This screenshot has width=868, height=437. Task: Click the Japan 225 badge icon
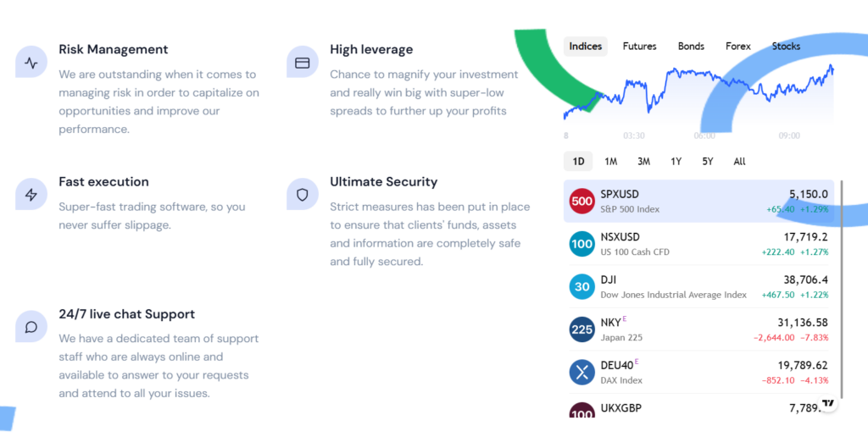(x=582, y=329)
